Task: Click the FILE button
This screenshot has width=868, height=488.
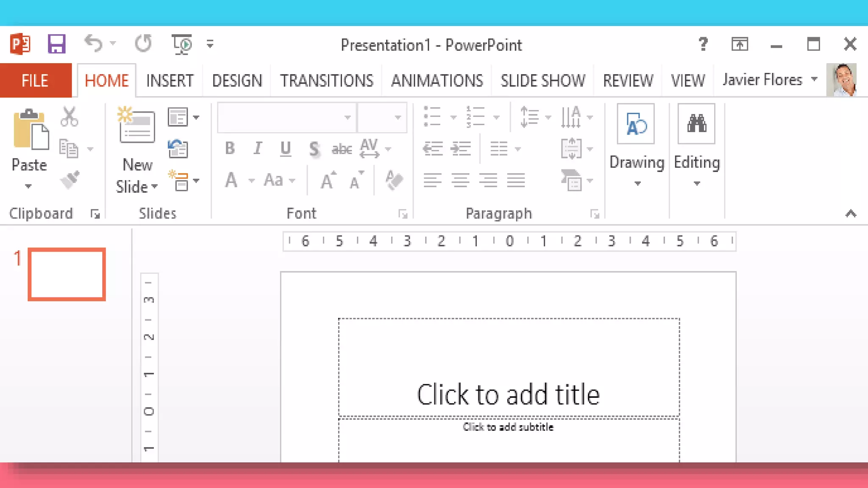Action: pyautogui.click(x=35, y=80)
